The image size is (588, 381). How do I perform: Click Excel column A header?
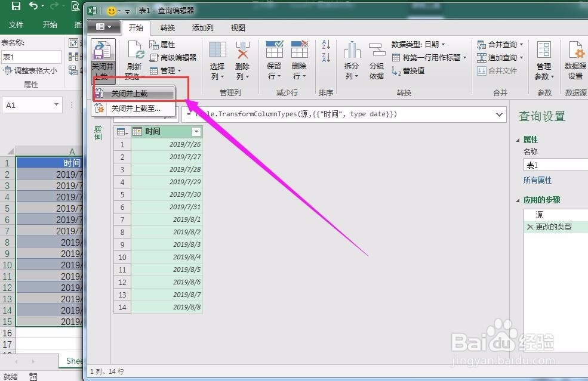click(49, 151)
